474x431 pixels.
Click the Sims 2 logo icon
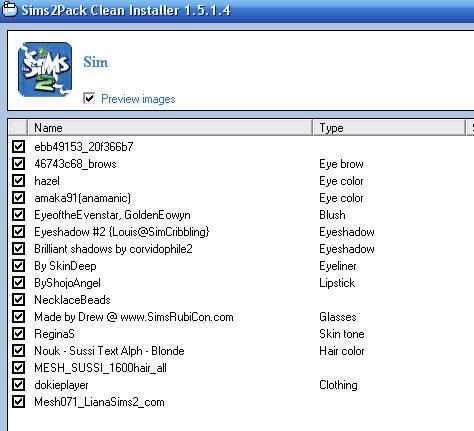click(45, 69)
